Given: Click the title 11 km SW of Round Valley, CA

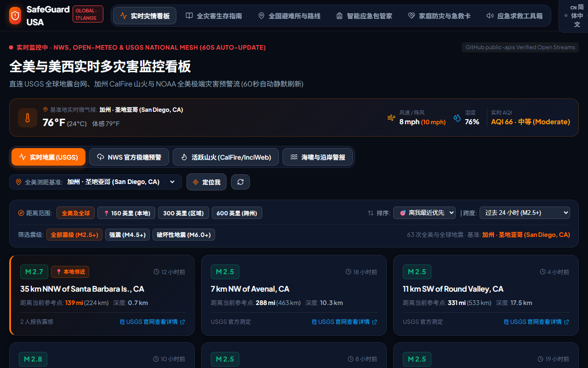Looking at the screenshot, I should (453, 289).
